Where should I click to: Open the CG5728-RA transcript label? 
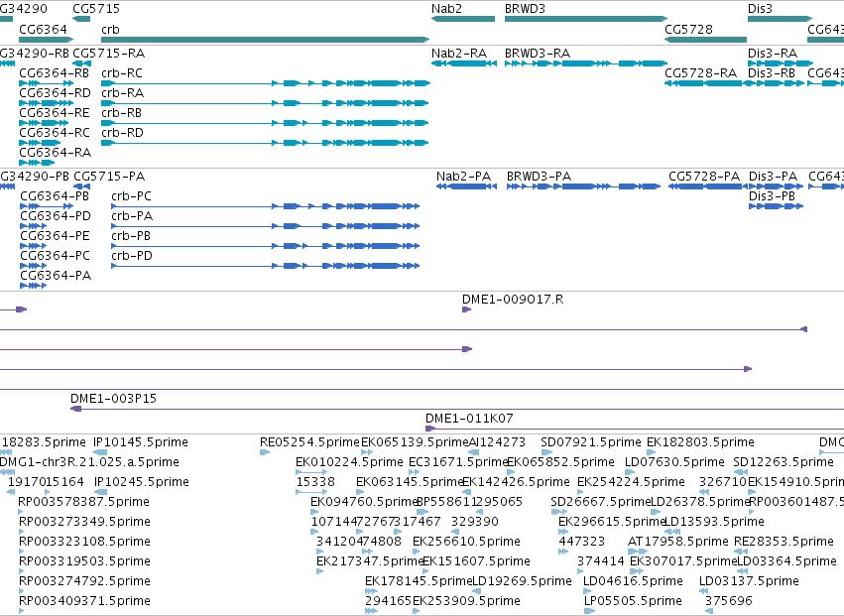tap(701, 72)
